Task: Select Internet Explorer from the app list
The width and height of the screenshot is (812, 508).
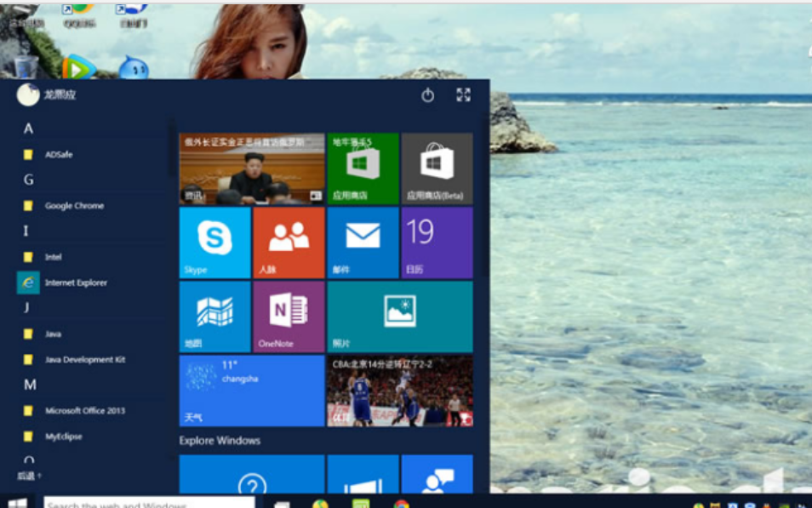Action: pos(75,283)
